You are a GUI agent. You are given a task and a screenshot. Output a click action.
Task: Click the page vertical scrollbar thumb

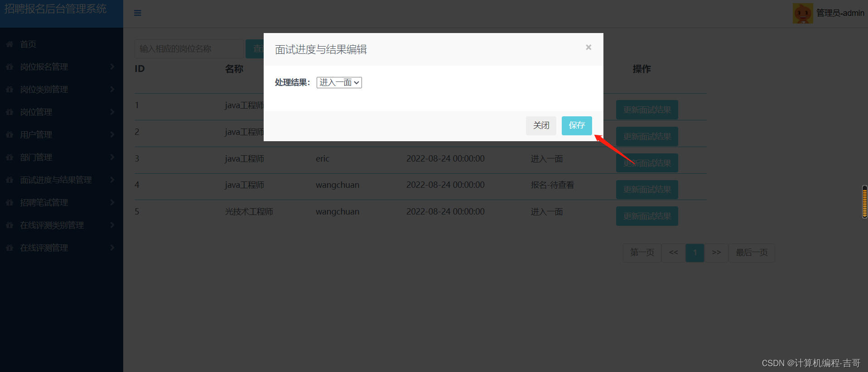click(865, 202)
